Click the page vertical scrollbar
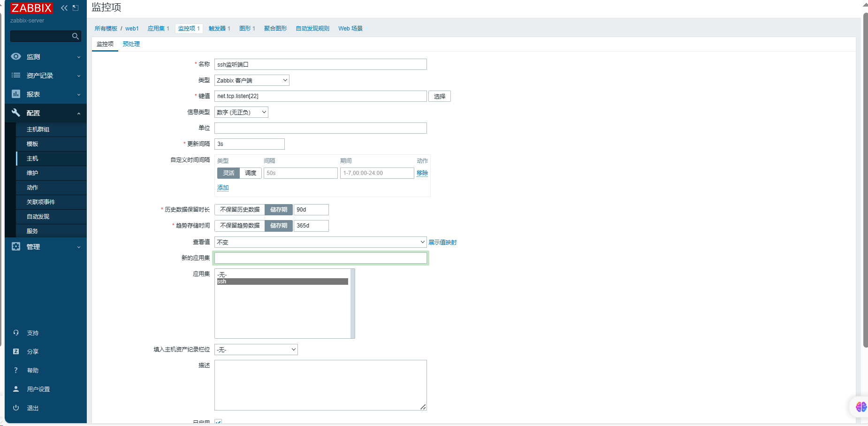Viewport: 868px width, 426px height. (865, 181)
